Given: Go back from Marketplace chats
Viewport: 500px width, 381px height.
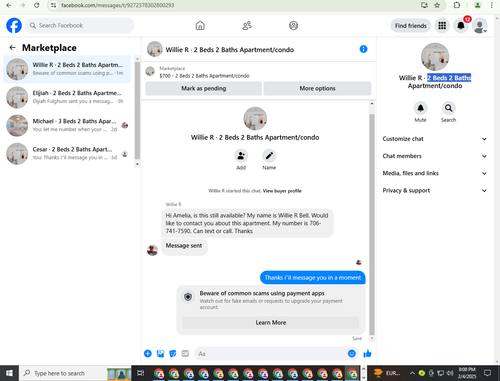Looking at the screenshot, I should click(12, 48).
